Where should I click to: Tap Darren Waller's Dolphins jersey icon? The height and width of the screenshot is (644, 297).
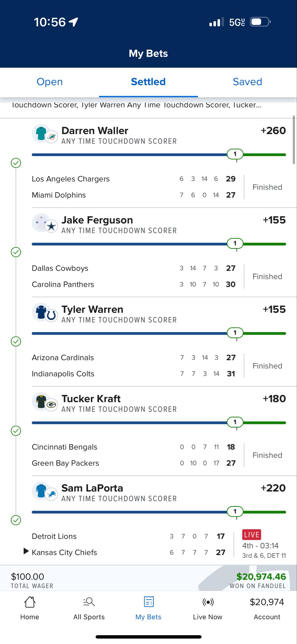point(41,133)
